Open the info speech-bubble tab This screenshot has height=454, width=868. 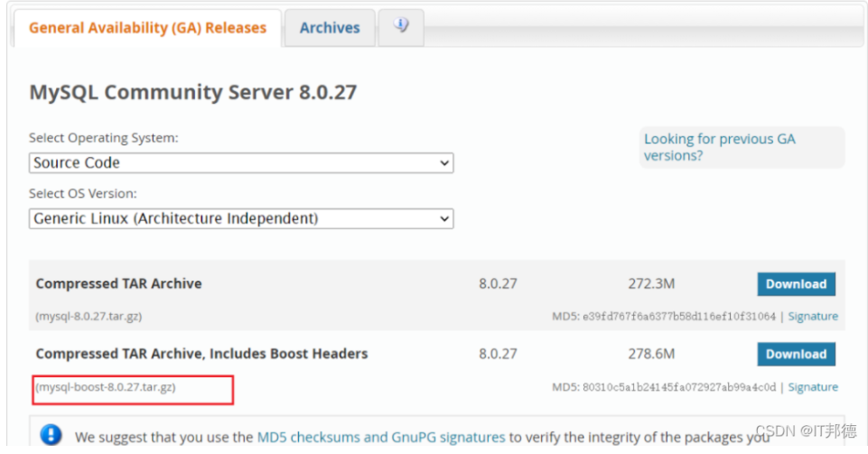(401, 26)
